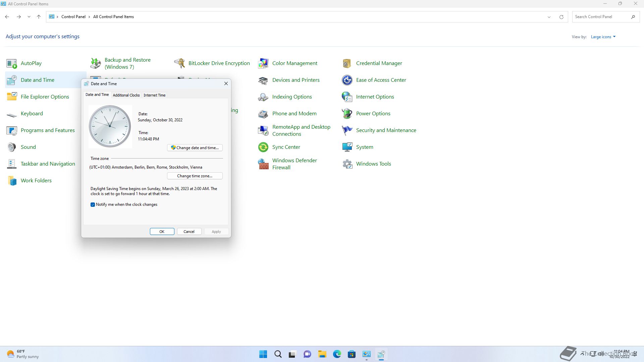Screen dimensions: 644x362
Task: Open the AutoPlay icon
Action: click(12, 63)
